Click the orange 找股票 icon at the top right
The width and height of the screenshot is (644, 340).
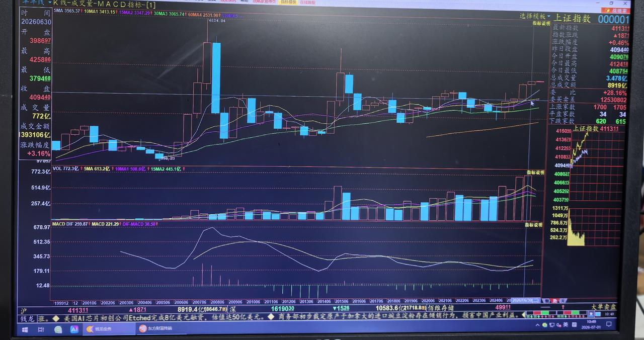618,11
